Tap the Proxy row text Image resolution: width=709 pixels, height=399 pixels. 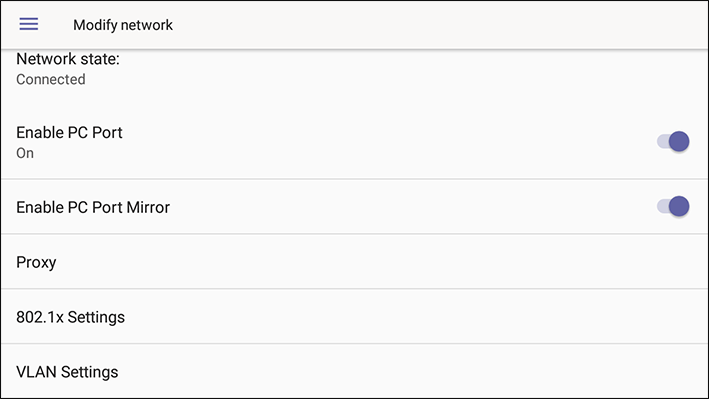coord(36,262)
